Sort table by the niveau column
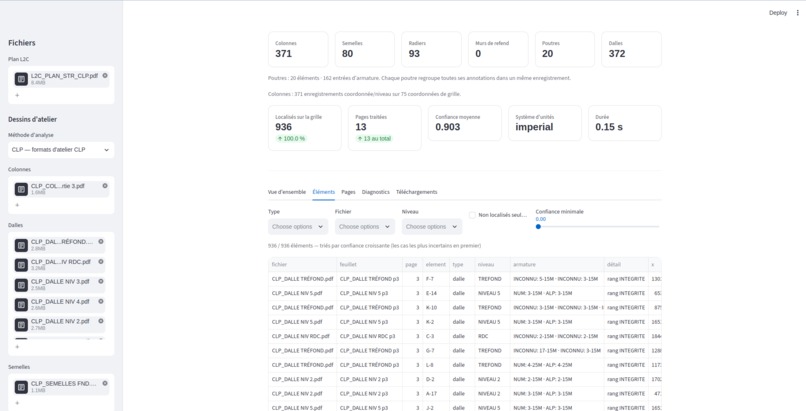 coord(492,265)
